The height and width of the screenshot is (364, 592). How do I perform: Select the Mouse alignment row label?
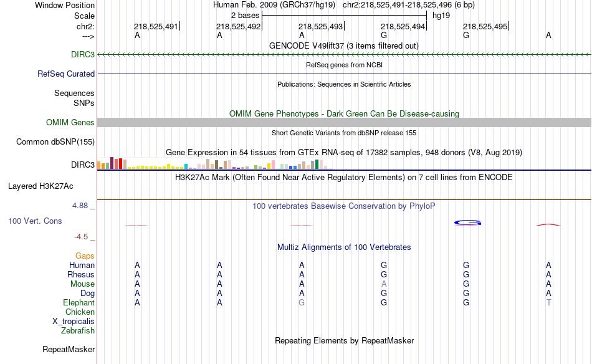pos(82,284)
